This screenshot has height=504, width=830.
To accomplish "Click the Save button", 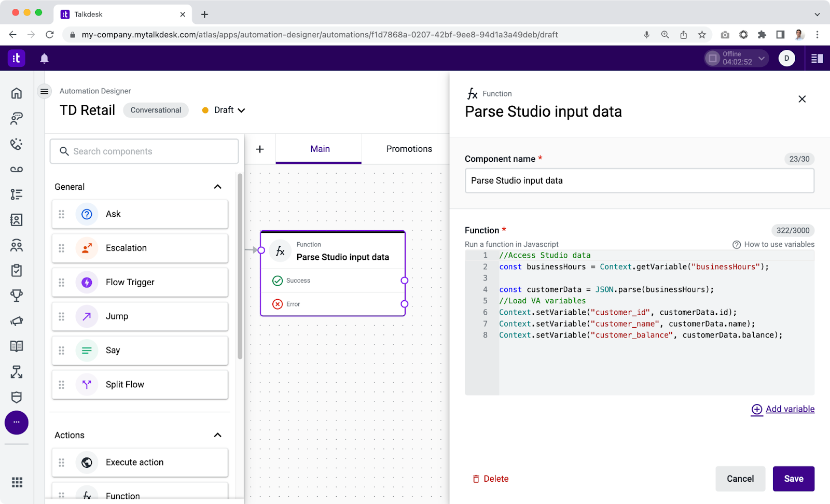I will pyautogui.click(x=794, y=479).
